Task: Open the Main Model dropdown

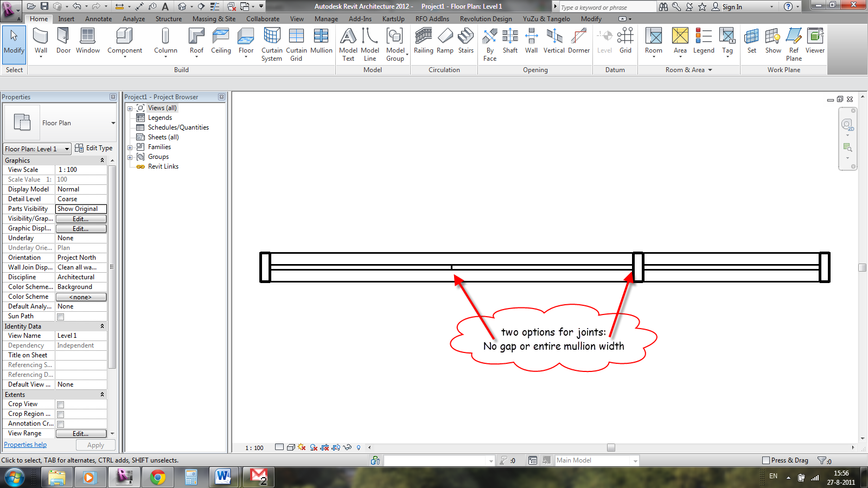Action: click(635, 460)
